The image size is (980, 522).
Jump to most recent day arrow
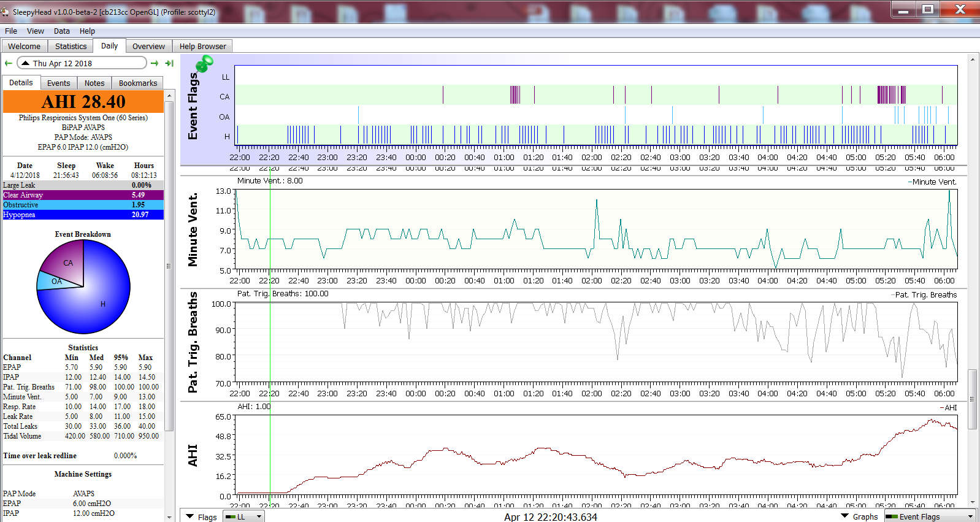tap(170, 63)
